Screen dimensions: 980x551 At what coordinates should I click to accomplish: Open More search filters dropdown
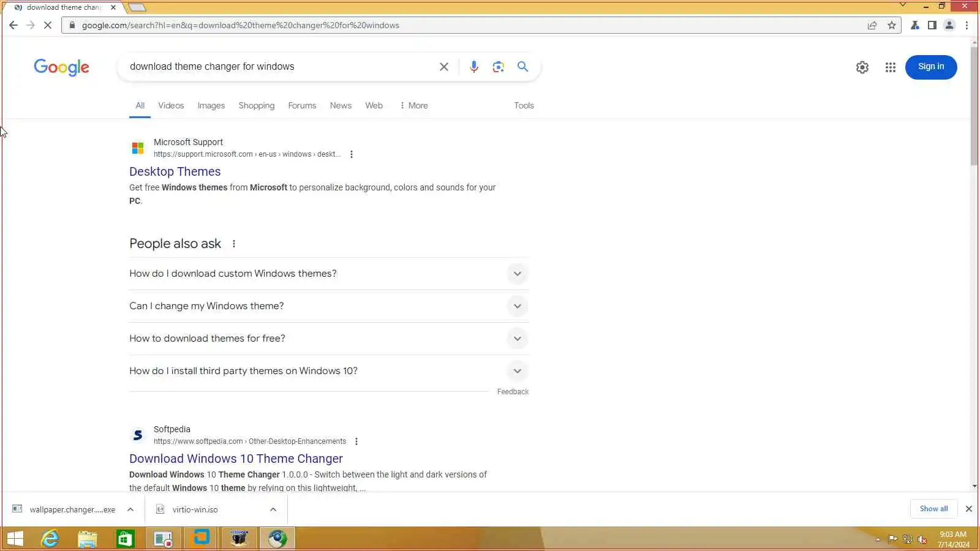tap(413, 105)
